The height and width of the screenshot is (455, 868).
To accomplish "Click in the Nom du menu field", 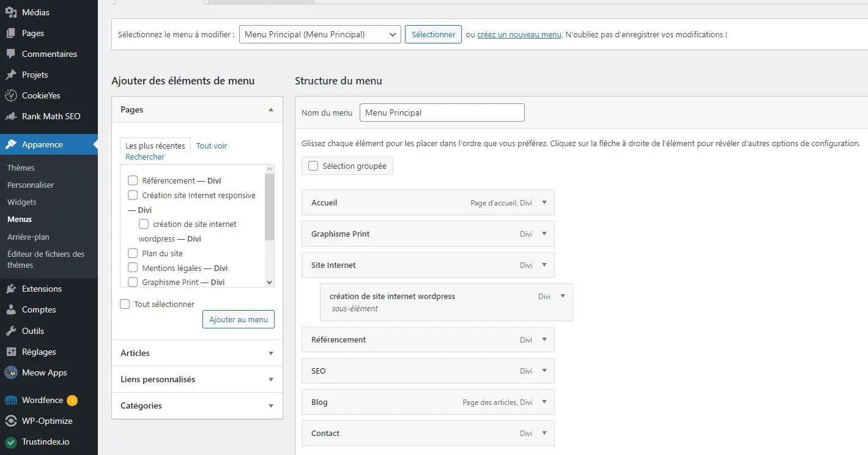I will (442, 113).
